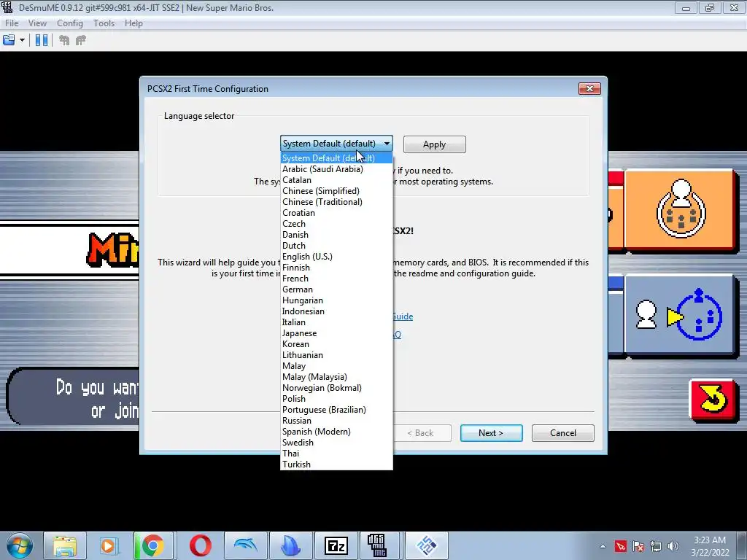
Task: Click the red back arrow game button
Action: (713, 400)
